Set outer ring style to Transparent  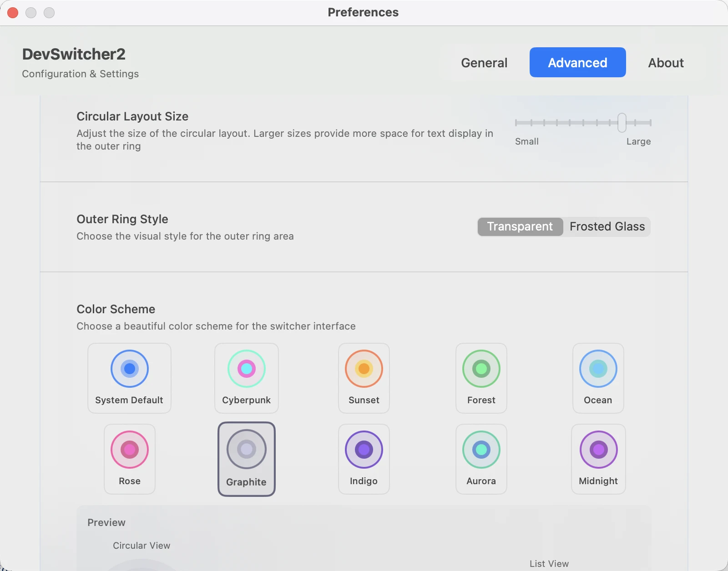click(x=520, y=226)
